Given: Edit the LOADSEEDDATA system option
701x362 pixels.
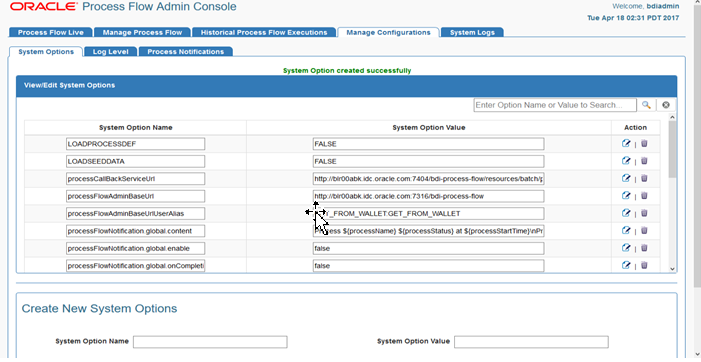Looking at the screenshot, I should point(626,161).
